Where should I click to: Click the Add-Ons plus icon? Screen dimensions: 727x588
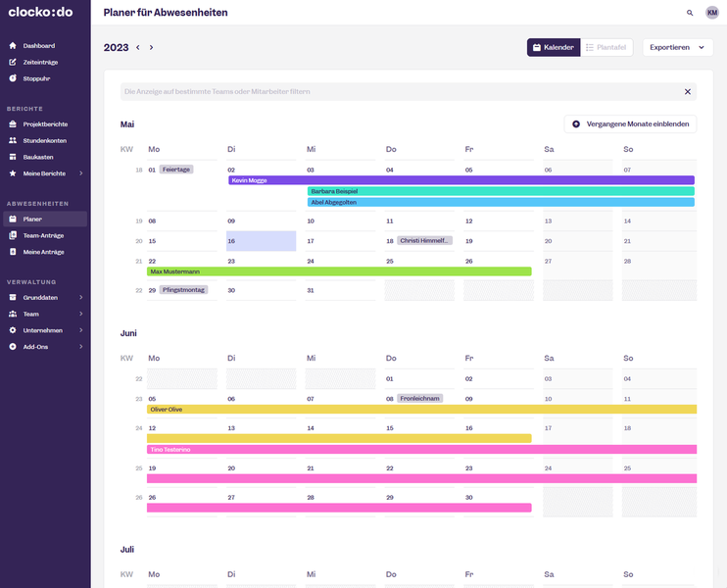(13, 346)
